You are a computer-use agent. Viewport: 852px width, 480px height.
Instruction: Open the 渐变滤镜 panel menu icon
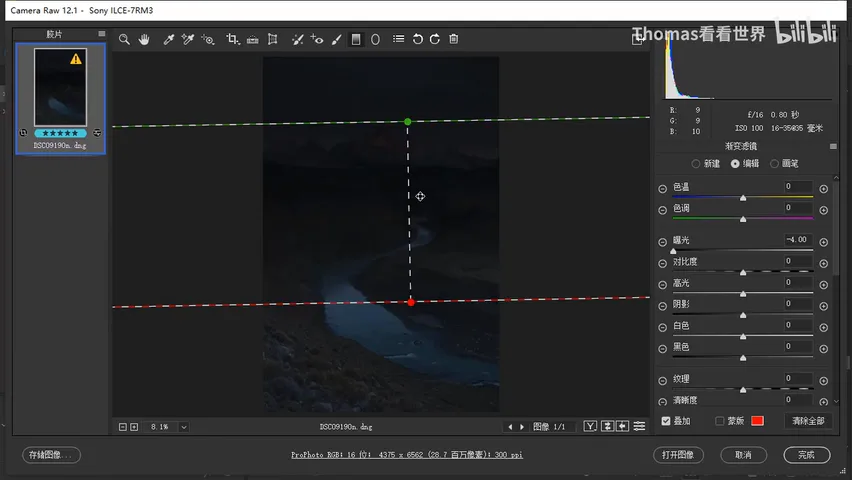click(833, 146)
